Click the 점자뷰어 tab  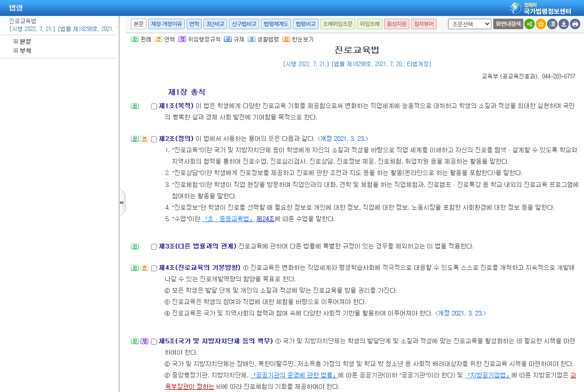424,24
